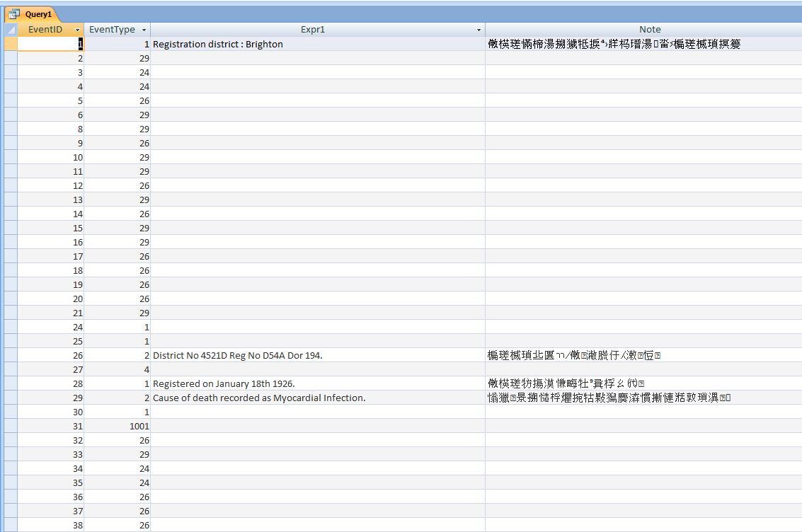The height and width of the screenshot is (532, 802).
Task: Open the EventType column dropdown arrow
Action: click(x=144, y=30)
